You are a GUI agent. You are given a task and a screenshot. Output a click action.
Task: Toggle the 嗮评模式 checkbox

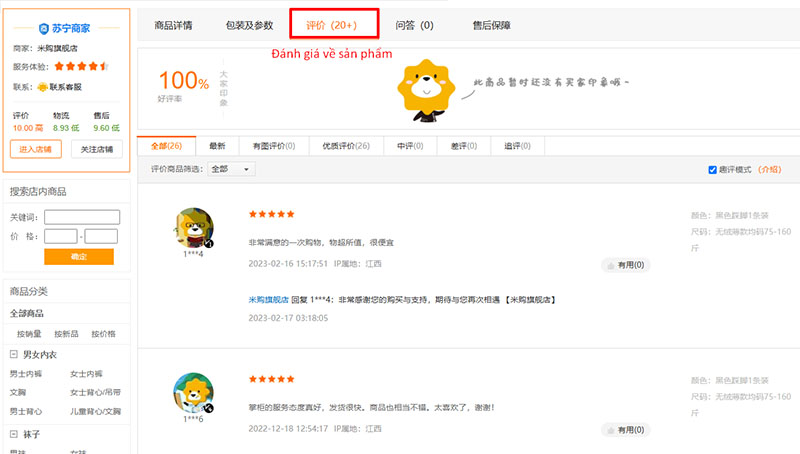pos(712,170)
